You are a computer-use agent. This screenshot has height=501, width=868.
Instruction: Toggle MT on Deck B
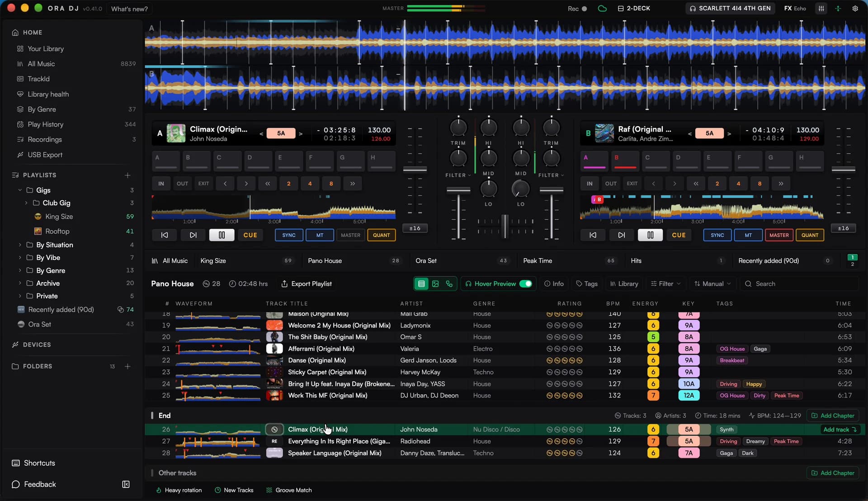(x=748, y=235)
